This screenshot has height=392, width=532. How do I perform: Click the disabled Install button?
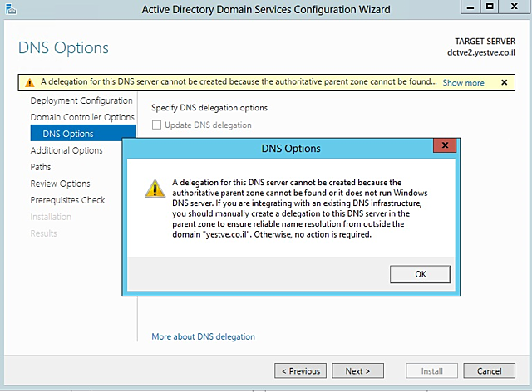pos(431,370)
